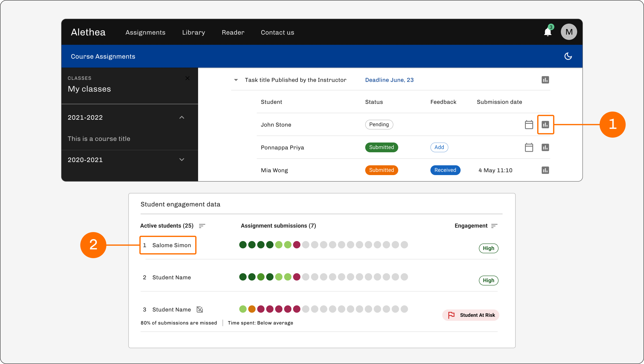The height and width of the screenshot is (364, 644).
Task: Open the Assignments menu
Action: 145,32
